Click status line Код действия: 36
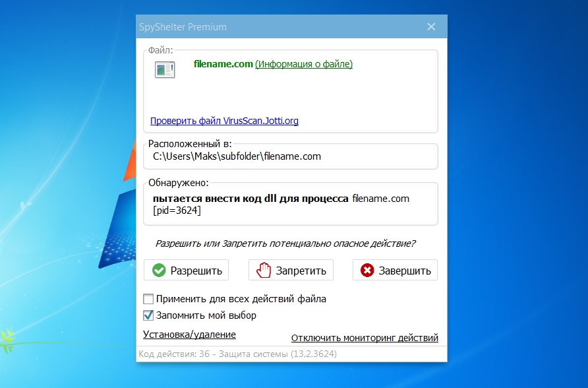The height and width of the screenshot is (388, 588). click(x=238, y=354)
